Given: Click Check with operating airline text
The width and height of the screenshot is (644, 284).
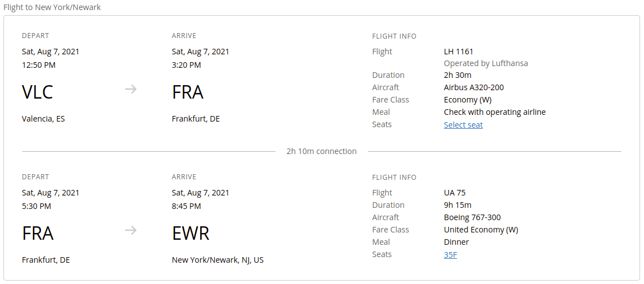Looking at the screenshot, I should (x=494, y=112).
